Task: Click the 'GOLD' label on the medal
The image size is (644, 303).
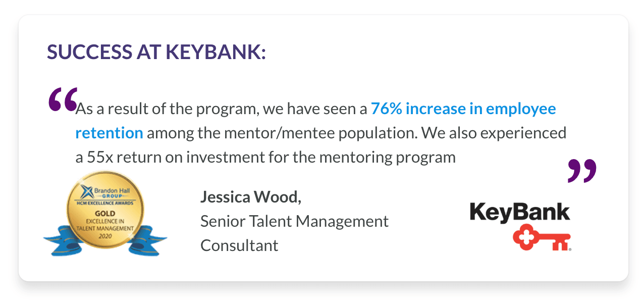Action: click(x=105, y=214)
